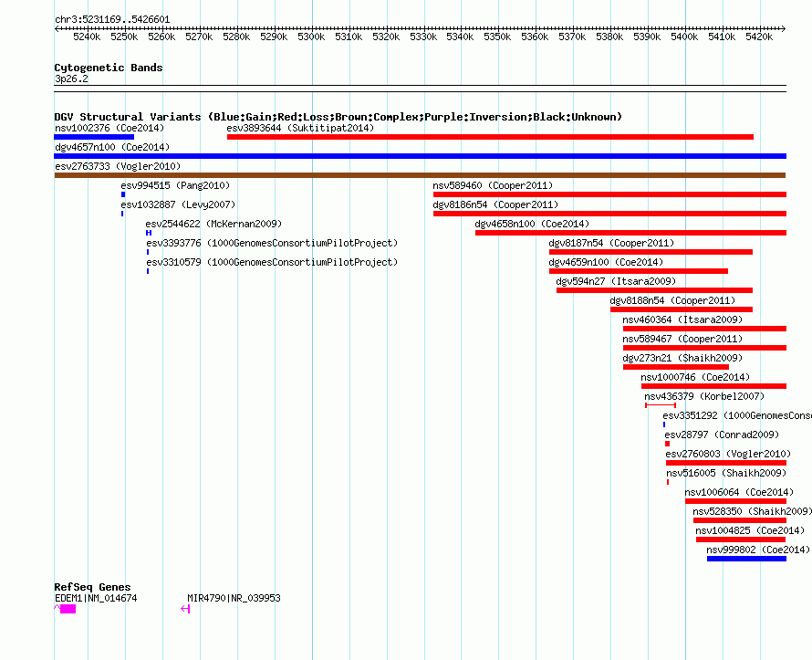Click the DGV Structural Variants track title

coord(338,117)
